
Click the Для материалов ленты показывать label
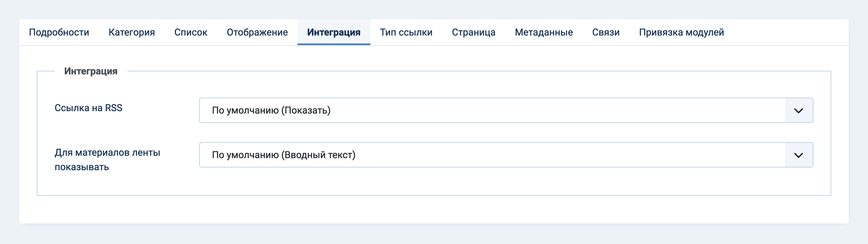(107, 160)
